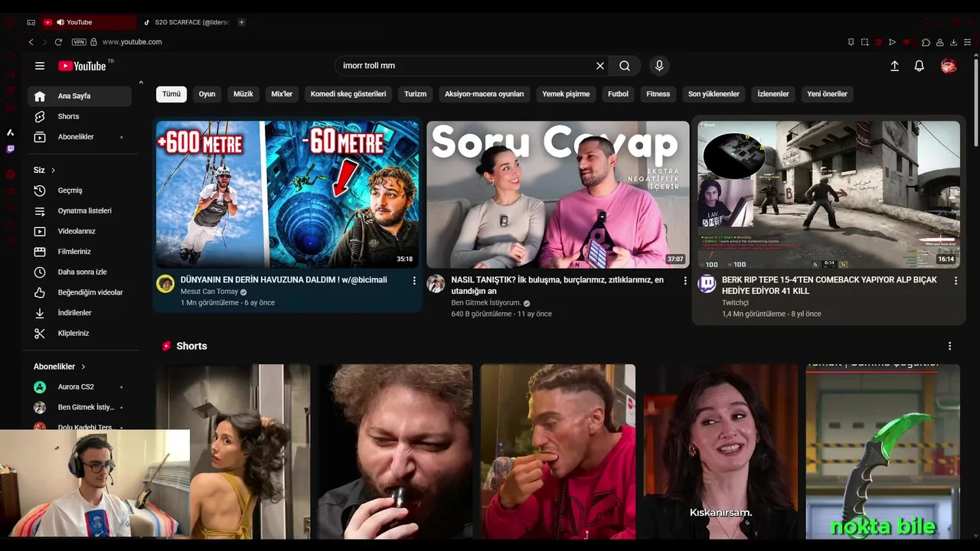Switch to the S2G SCARFACE TikTok tab
This screenshot has width=980, height=551.
187,22
